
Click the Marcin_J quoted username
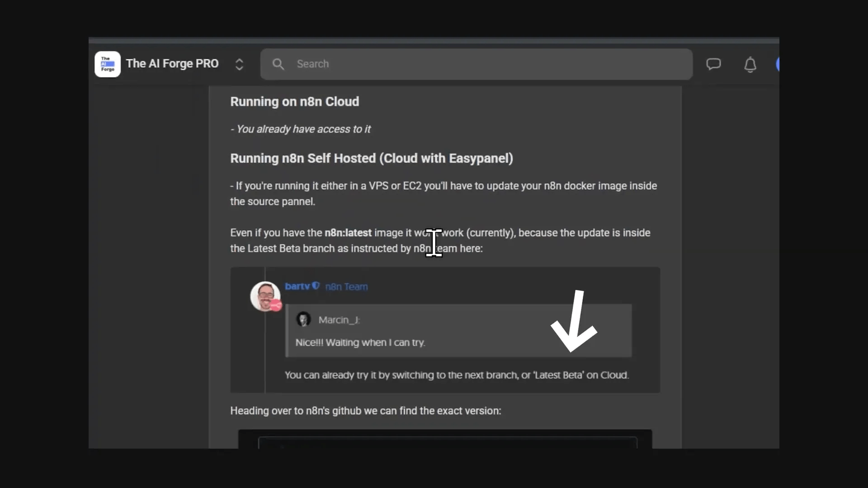tap(339, 320)
